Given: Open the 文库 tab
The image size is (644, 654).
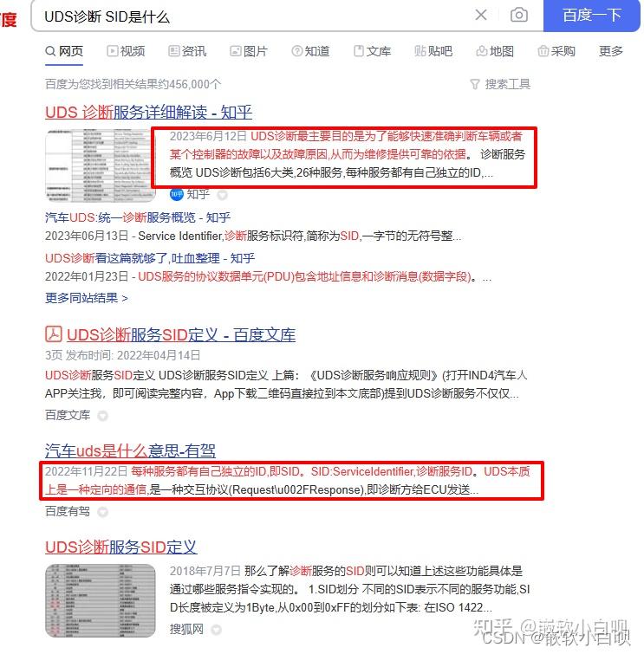Looking at the screenshot, I should (372, 51).
